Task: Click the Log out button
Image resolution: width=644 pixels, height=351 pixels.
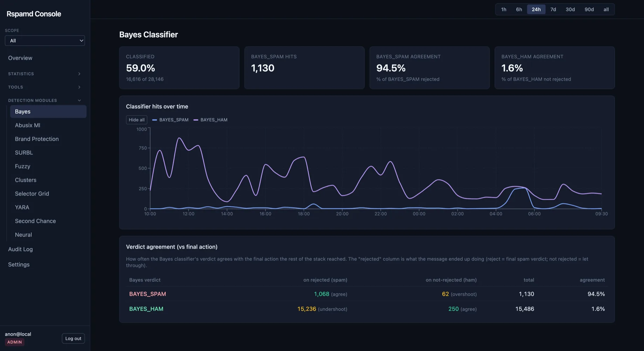Action: (x=73, y=338)
